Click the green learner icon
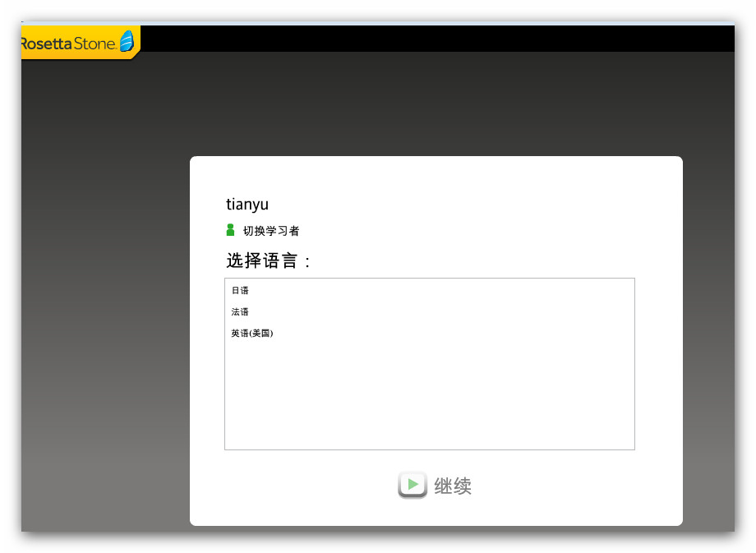The width and height of the screenshot is (756, 553). [230, 230]
